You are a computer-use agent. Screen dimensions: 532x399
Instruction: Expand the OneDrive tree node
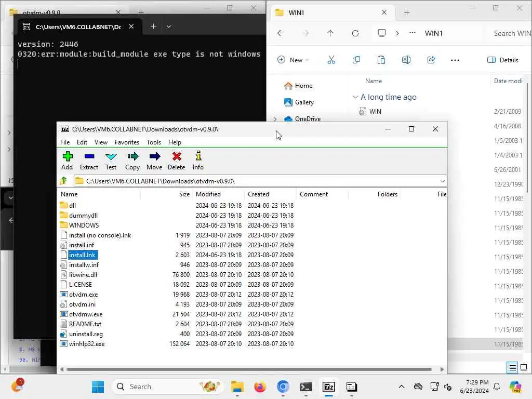(x=275, y=119)
